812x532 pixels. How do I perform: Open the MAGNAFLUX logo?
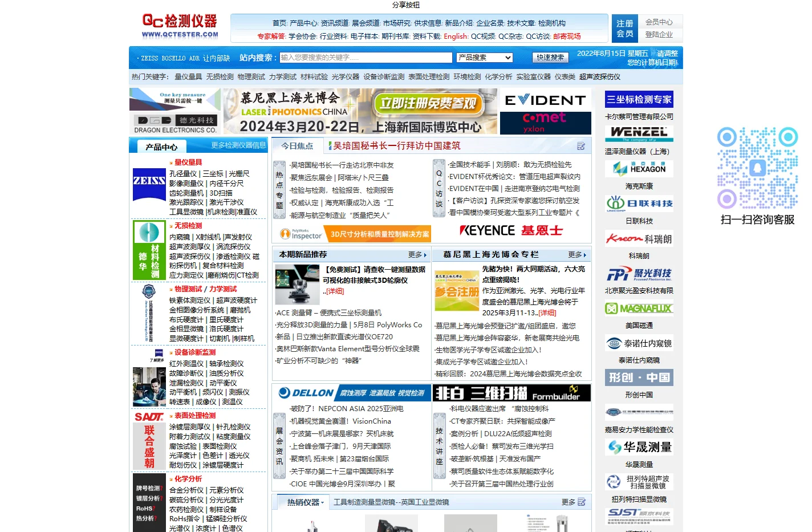pos(639,308)
